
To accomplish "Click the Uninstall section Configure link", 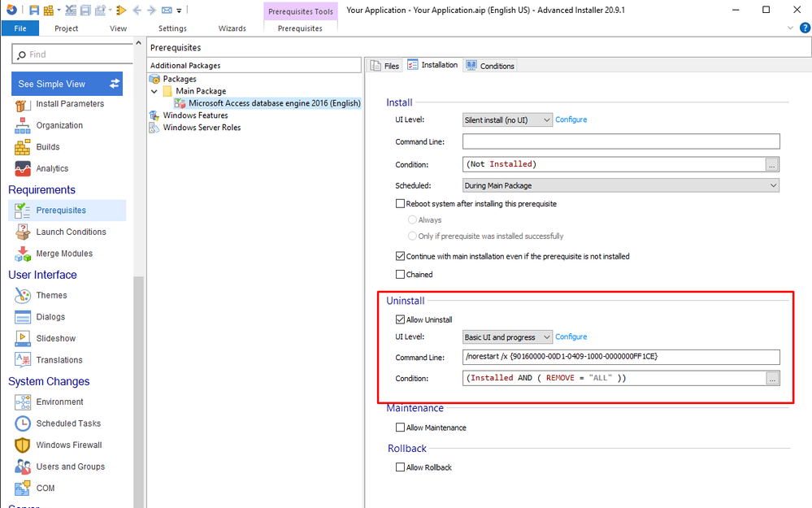I will [x=571, y=337].
